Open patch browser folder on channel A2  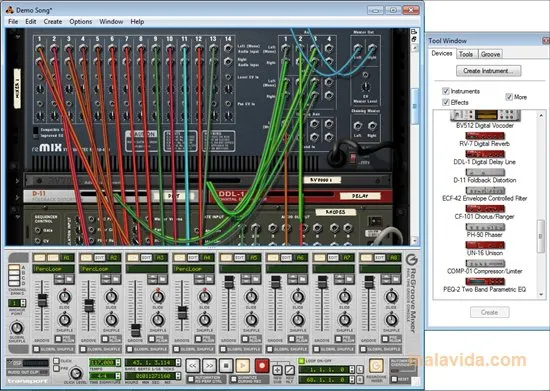116,279
